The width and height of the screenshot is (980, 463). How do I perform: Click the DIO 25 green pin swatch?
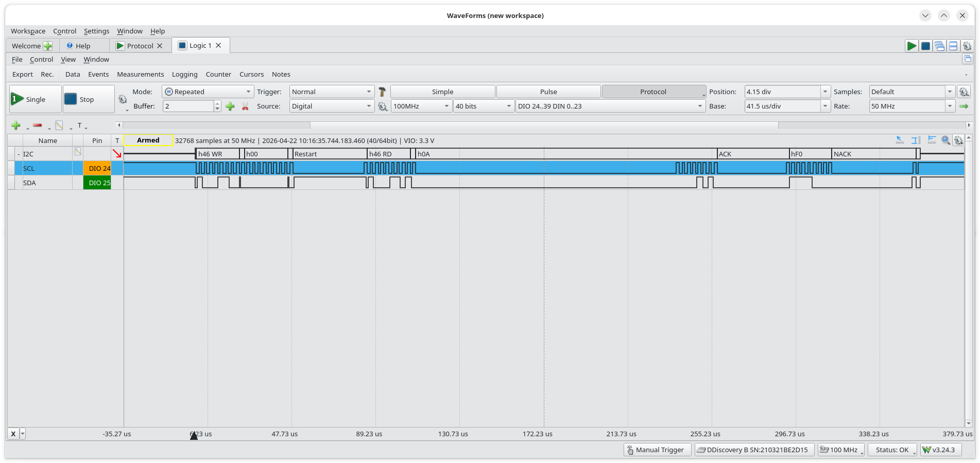pyautogui.click(x=97, y=183)
